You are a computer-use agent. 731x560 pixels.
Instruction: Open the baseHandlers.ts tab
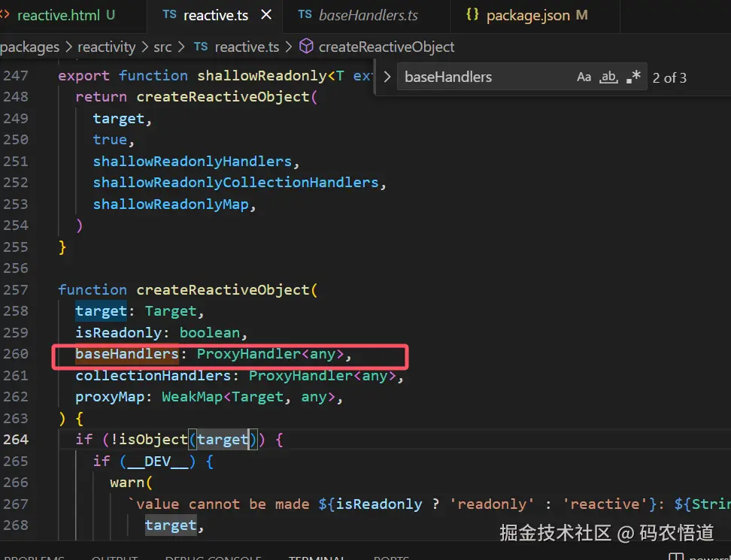point(368,15)
